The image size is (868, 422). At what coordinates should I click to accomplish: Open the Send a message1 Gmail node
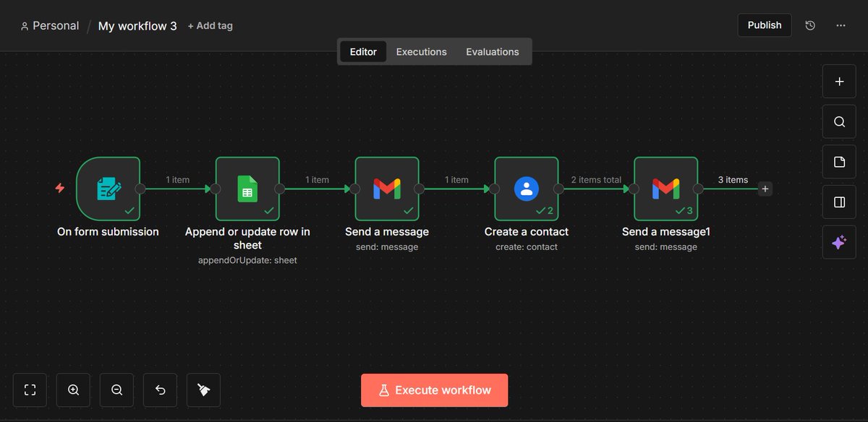tap(666, 189)
